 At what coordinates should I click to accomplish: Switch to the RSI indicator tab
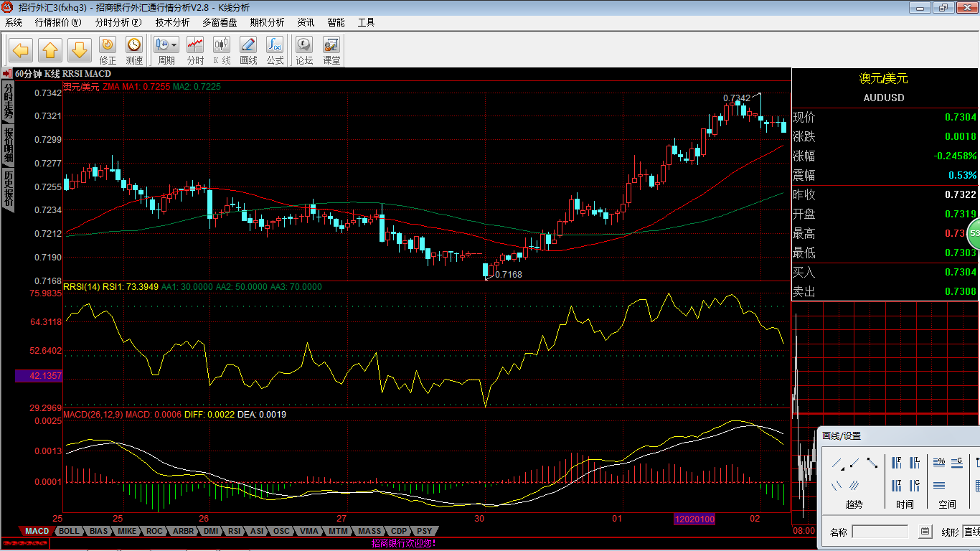pos(234,531)
